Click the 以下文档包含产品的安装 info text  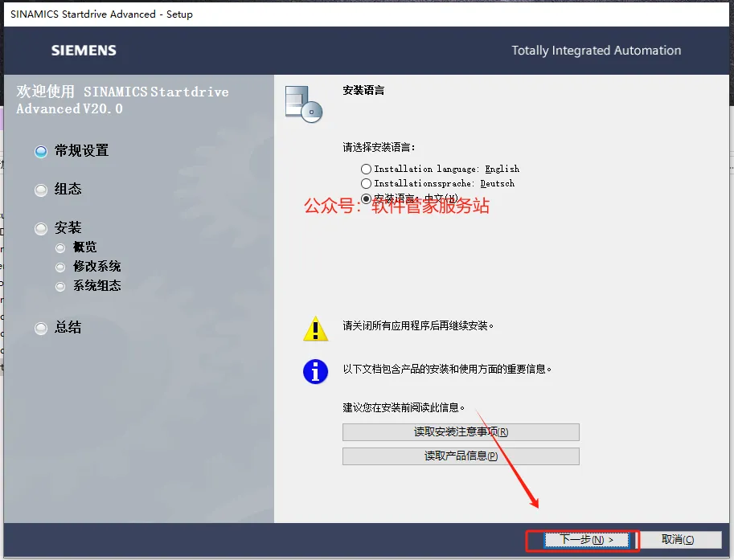(447, 369)
